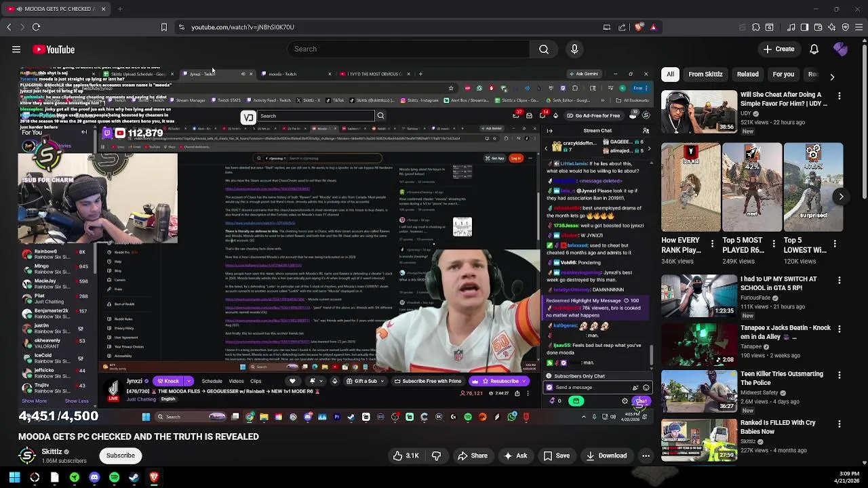This screenshot has height=488, width=868.
Task: Open the browser extensions puzzle icon
Action: (x=756, y=27)
